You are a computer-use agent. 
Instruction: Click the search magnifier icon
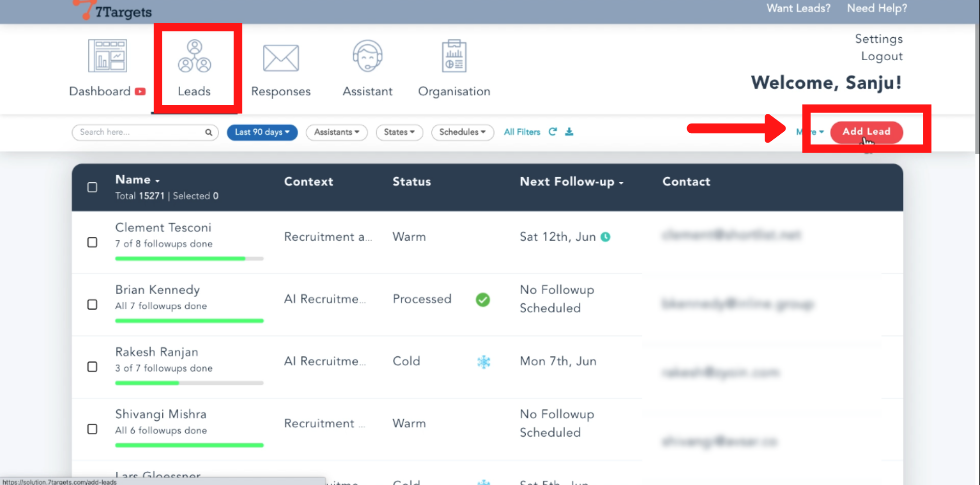[x=209, y=132]
